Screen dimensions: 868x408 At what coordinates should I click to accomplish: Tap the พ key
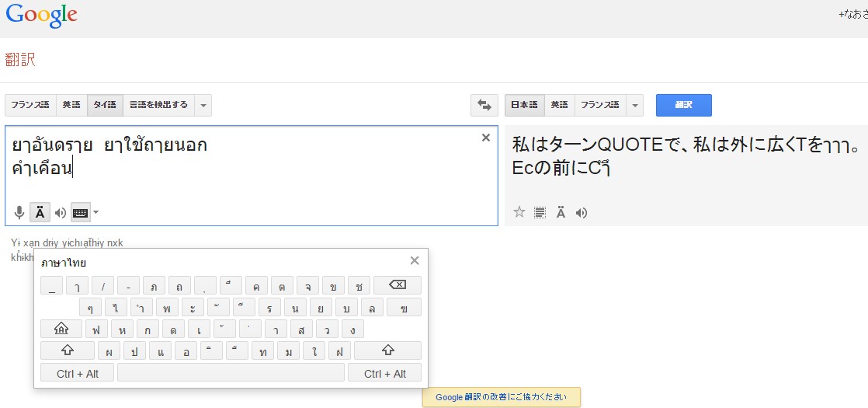167,307
